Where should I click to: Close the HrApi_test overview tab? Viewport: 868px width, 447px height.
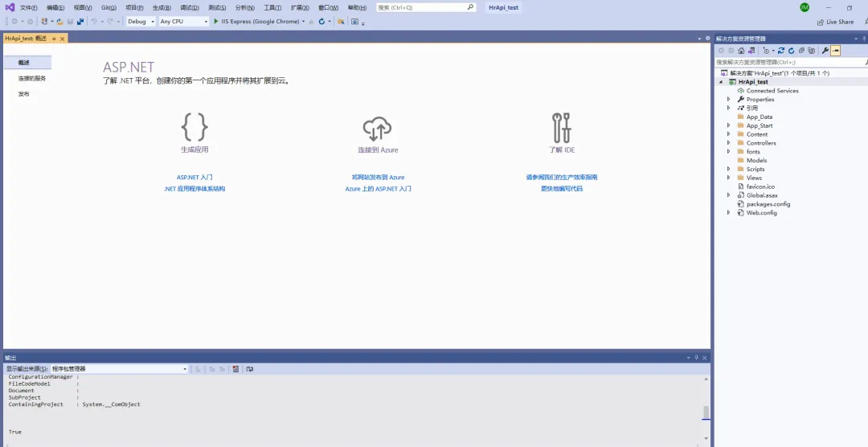click(62, 39)
